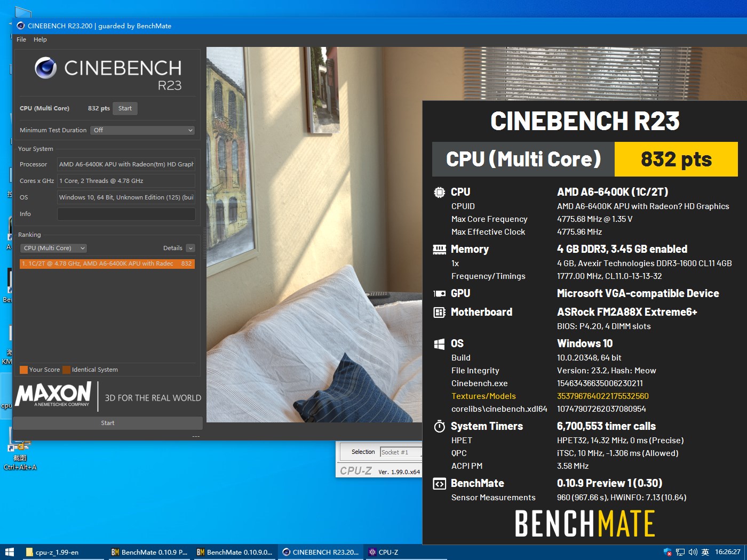Image resolution: width=747 pixels, height=560 pixels.
Task: Click the Windows OS icon in BenchMate panel
Action: (439, 344)
